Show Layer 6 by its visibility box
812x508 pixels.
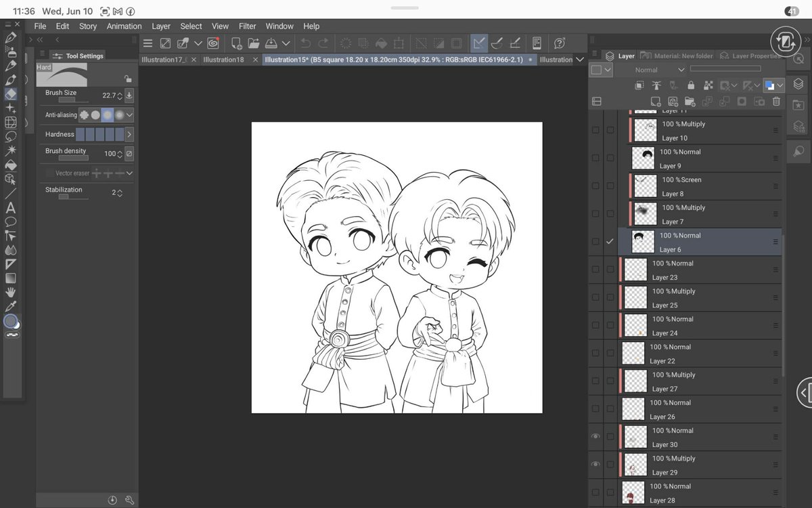(x=595, y=242)
